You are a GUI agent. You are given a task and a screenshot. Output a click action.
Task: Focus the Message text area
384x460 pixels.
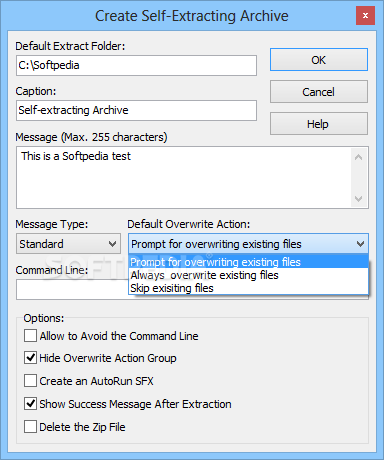tap(183, 177)
